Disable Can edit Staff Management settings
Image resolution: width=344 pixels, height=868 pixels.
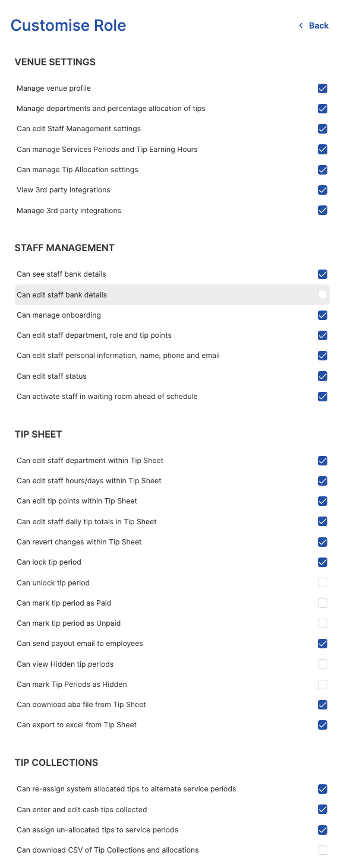323,129
